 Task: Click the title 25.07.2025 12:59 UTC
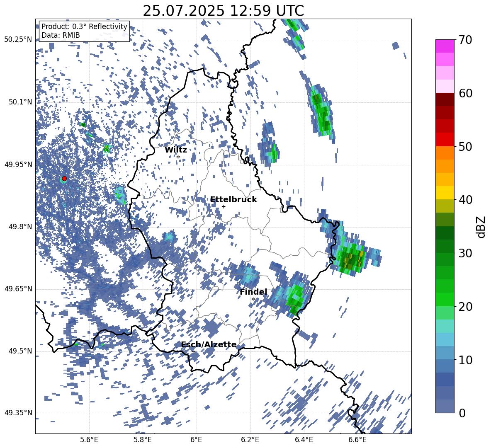point(223,11)
